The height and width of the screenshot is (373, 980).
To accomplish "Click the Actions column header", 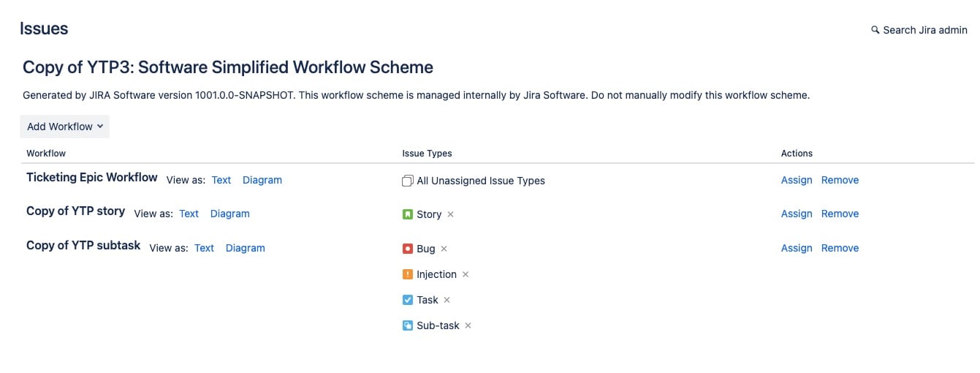I will pos(797,154).
